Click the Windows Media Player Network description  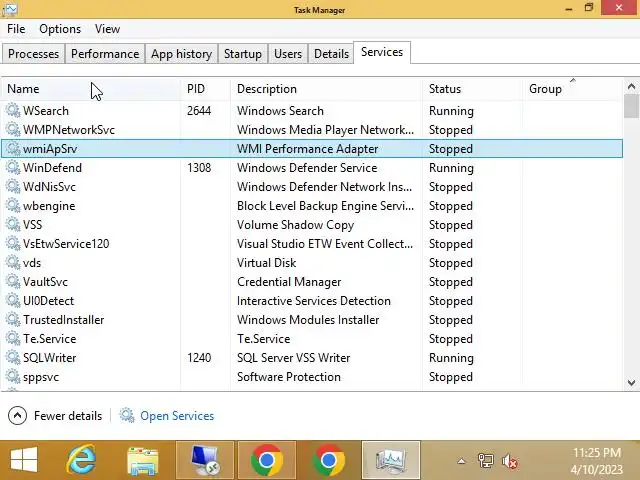(x=325, y=130)
